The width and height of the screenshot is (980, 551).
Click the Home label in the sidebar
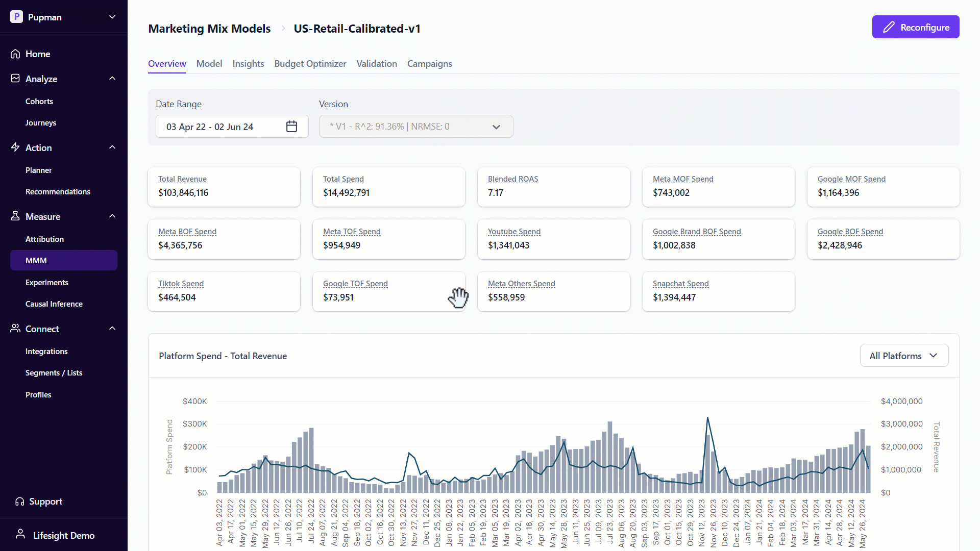coord(38,54)
